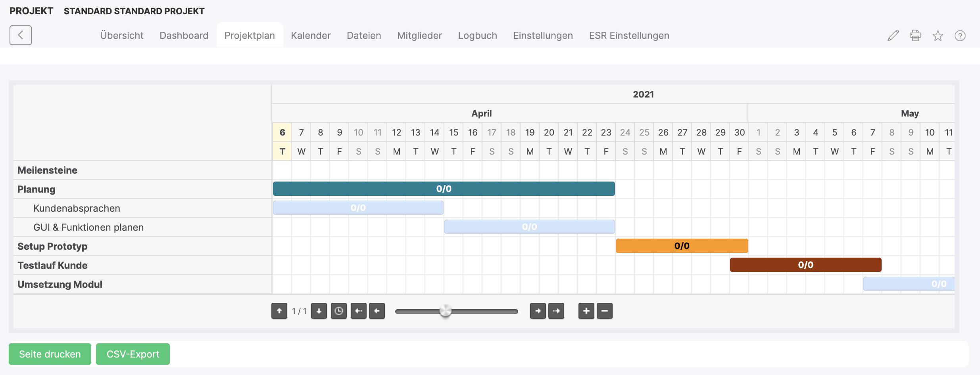Screen dimensions: 980x375
Task: Click the Seite drucken button
Action: coord(50,354)
